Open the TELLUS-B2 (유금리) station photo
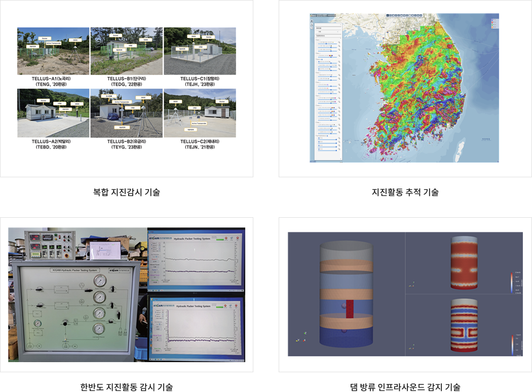Viewport: 532px width, 392px height. click(x=126, y=113)
